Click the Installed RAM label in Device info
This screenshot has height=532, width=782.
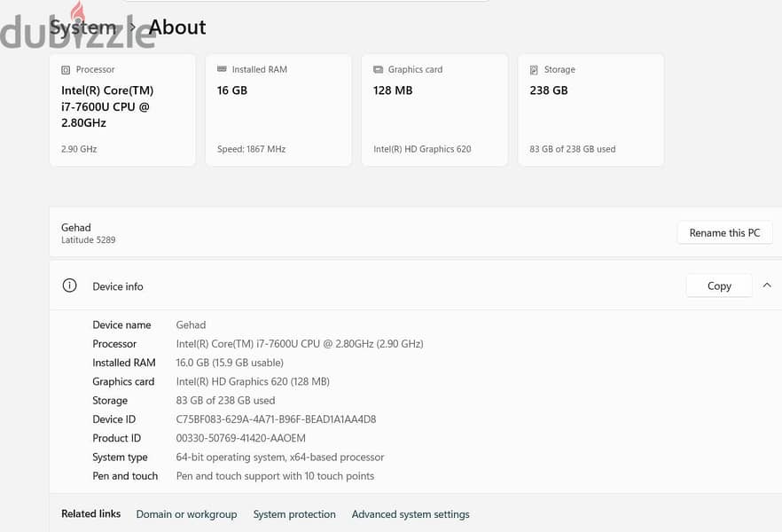tap(124, 363)
